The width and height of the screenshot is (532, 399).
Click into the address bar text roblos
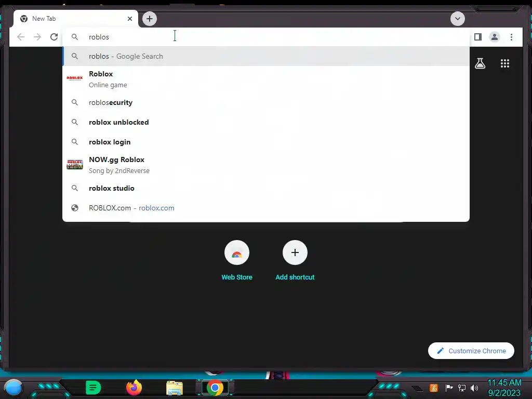point(99,37)
